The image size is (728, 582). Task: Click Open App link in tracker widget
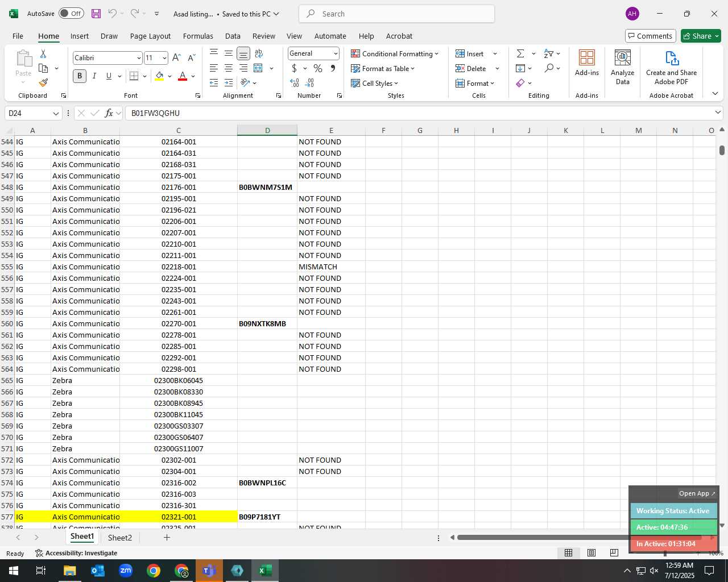697,493
